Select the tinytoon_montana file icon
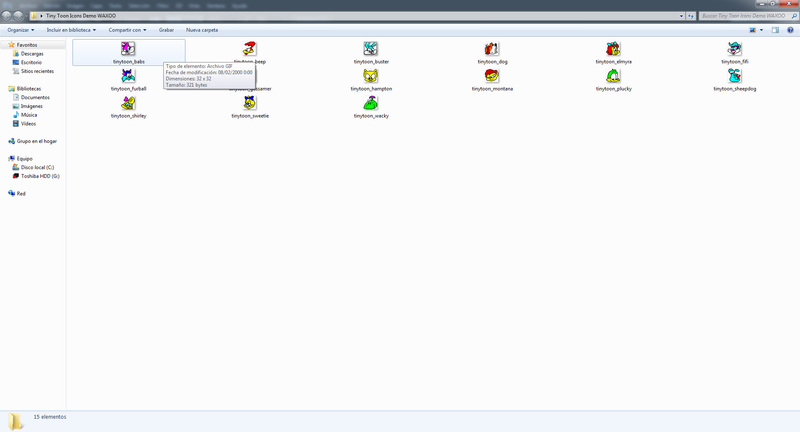 tap(492, 76)
